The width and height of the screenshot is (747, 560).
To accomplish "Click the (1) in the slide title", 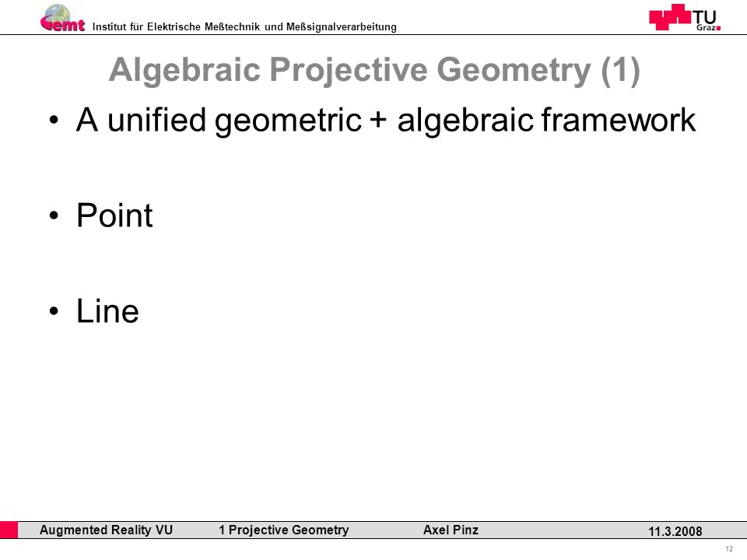I will point(620,71).
